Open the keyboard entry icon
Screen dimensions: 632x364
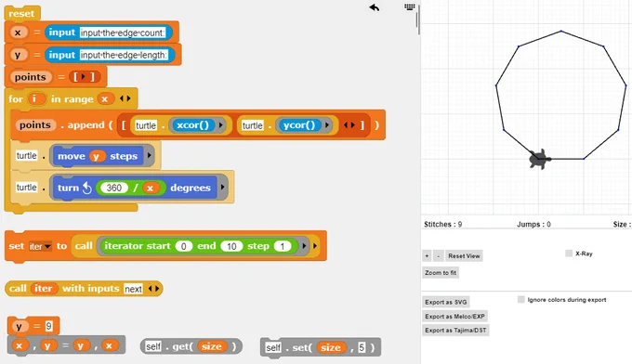[x=410, y=6]
